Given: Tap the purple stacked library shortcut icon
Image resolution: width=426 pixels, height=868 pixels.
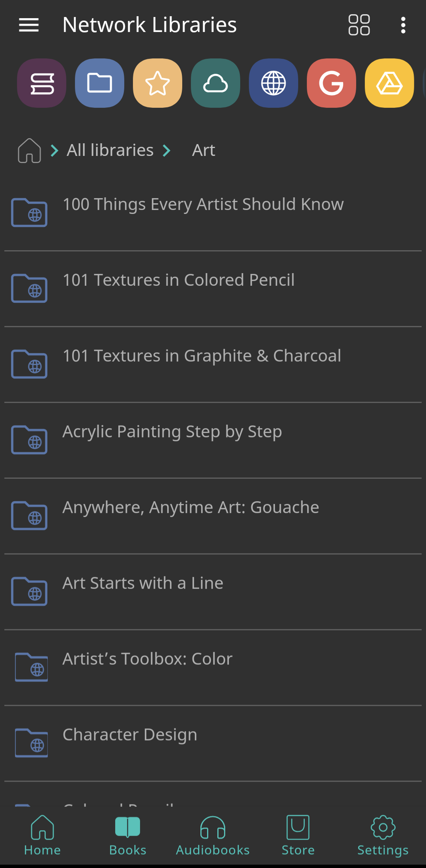Looking at the screenshot, I should (x=42, y=83).
